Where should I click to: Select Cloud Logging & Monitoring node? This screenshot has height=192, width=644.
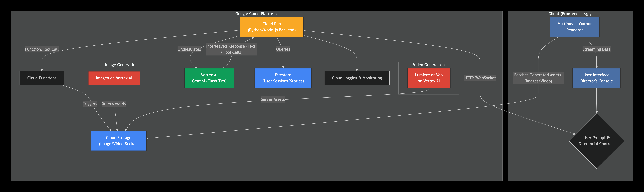[357, 78]
